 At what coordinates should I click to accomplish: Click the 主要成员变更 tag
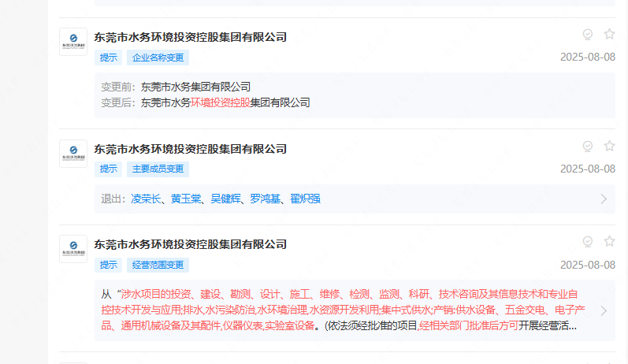(x=158, y=169)
